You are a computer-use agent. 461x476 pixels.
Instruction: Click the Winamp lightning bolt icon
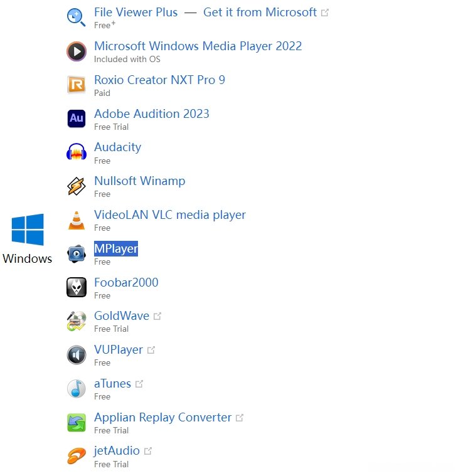(77, 186)
